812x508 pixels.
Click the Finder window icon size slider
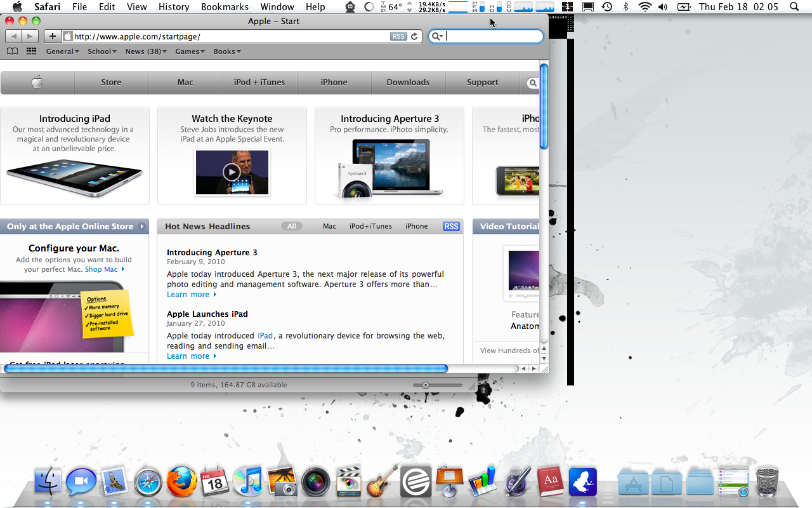tap(426, 385)
